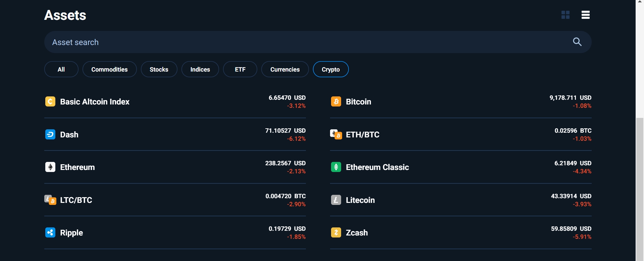
Task: Click the 0.02596 BTC price
Action: pos(573,131)
